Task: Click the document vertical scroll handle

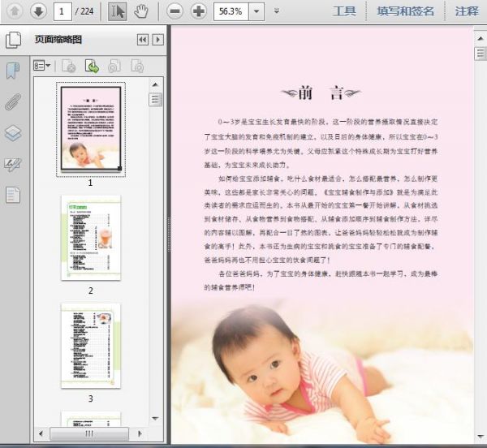Action: [x=481, y=54]
